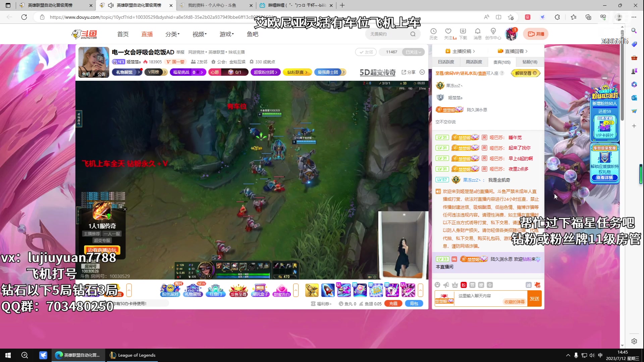644x362 pixels.
Task: Open 斗鱼至尊 crown icon
Action: tap(238, 290)
